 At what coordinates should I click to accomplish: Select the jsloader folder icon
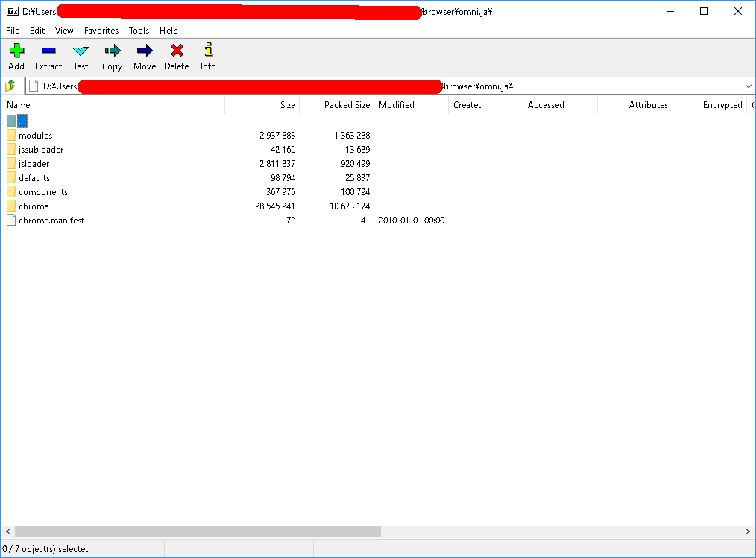click(x=12, y=163)
